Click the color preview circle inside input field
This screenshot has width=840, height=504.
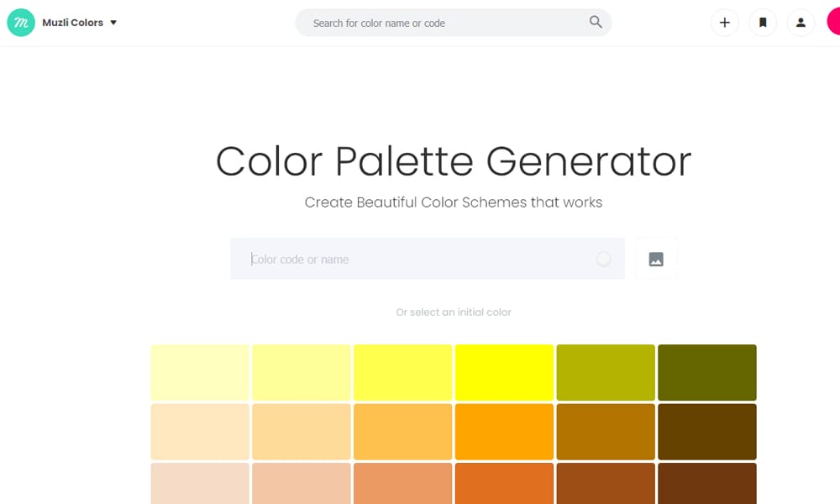[x=604, y=259]
